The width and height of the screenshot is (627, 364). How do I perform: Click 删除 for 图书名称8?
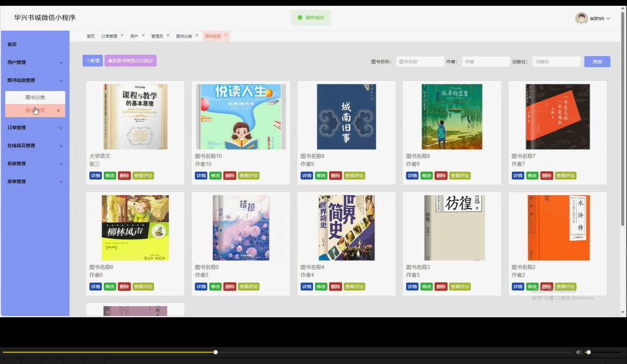[x=441, y=176]
